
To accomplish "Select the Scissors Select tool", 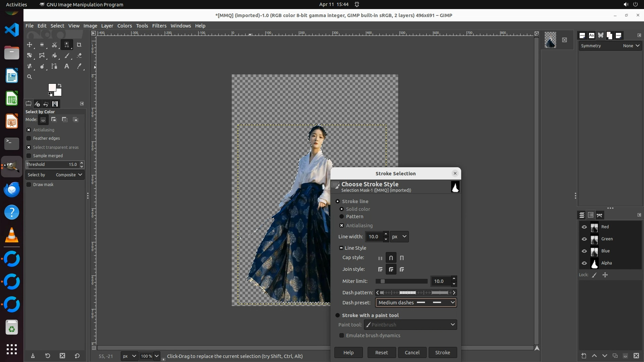I will [x=54, y=45].
